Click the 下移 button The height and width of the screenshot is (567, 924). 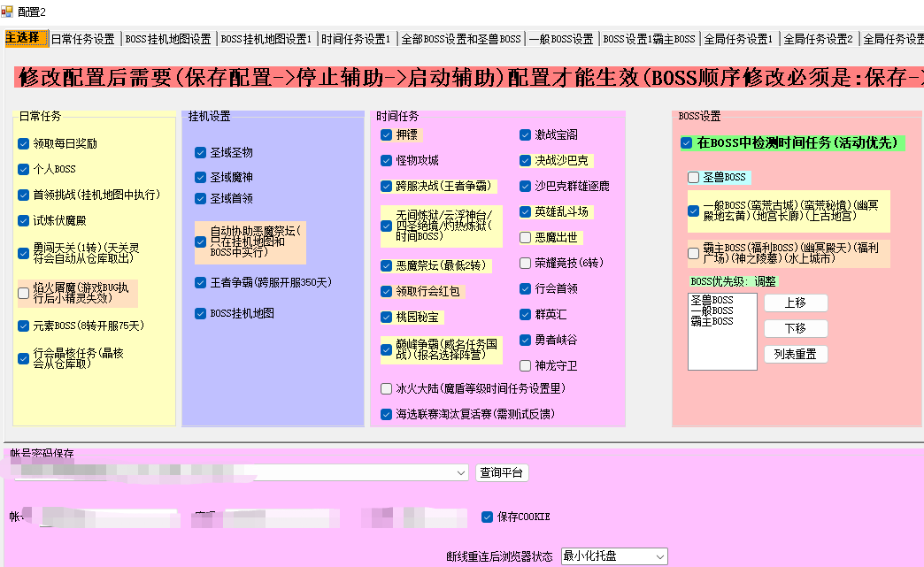click(x=796, y=328)
